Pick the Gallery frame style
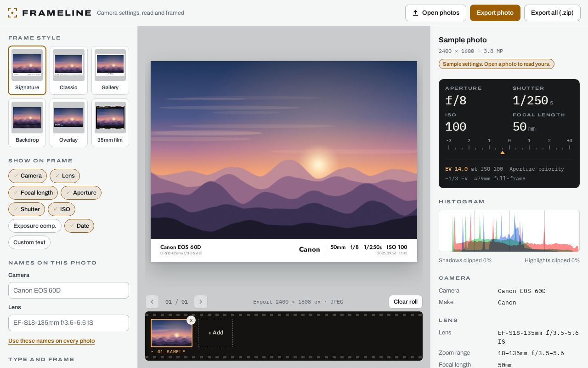The image size is (588, 368). click(x=110, y=70)
